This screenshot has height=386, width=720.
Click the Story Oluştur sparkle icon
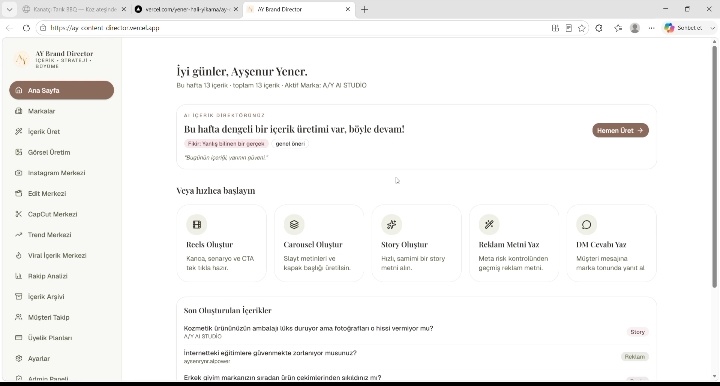(391, 224)
